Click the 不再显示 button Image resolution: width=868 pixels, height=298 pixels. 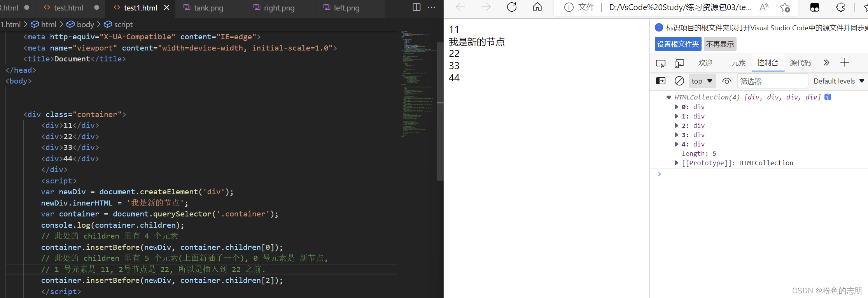tap(720, 44)
